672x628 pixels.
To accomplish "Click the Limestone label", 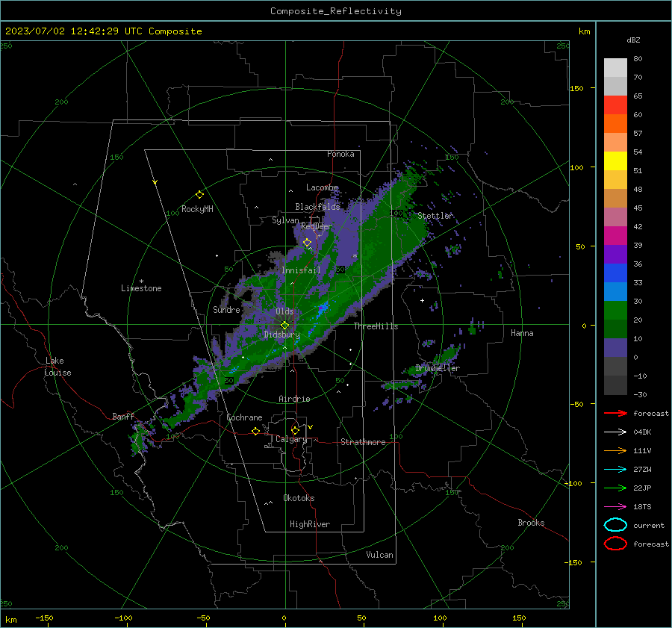I will point(141,288).
